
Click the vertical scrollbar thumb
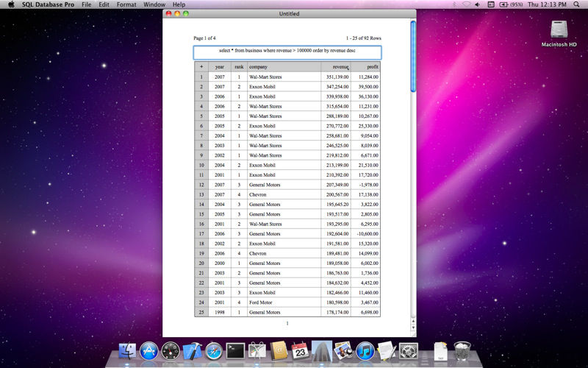click(413, 57)
